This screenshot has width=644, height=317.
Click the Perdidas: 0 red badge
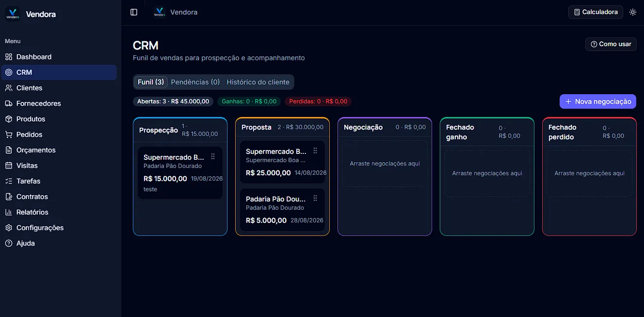coord(318,101)
